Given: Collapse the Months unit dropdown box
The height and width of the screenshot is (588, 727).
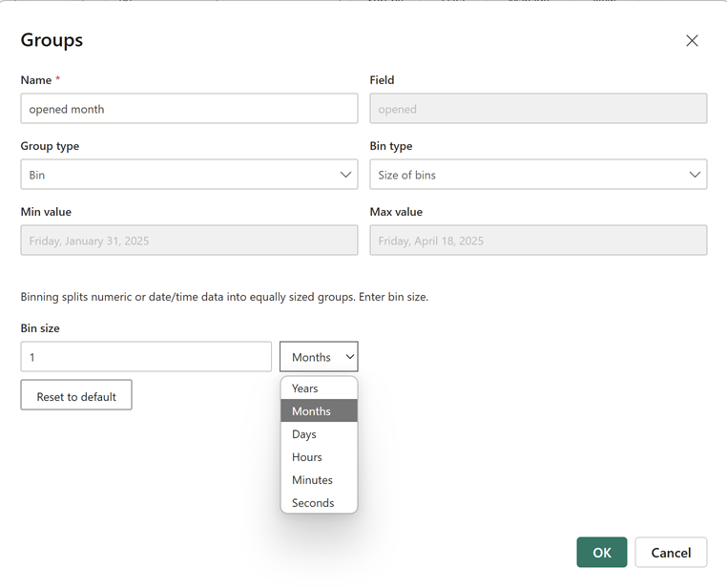Looking at the screenshot, I should (319, 357).
